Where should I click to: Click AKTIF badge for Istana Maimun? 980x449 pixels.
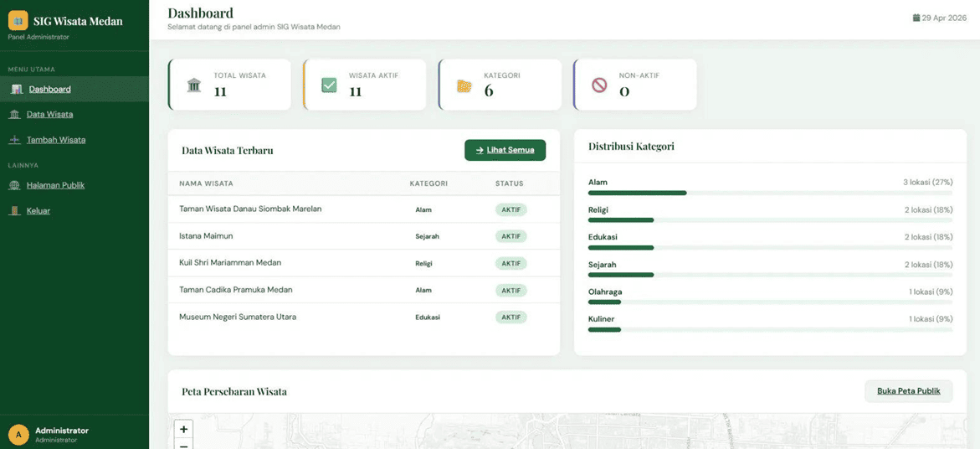tap(511, 236)
